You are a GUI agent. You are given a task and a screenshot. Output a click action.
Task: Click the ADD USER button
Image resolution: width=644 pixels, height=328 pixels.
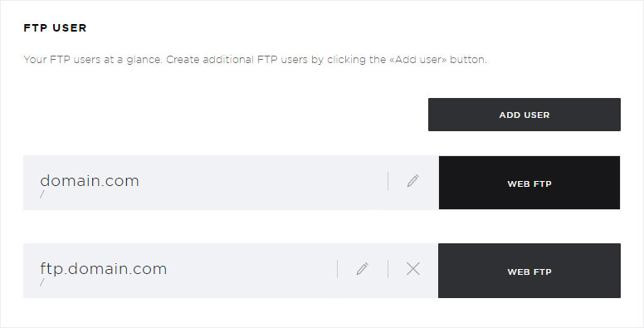coord(524,115)
